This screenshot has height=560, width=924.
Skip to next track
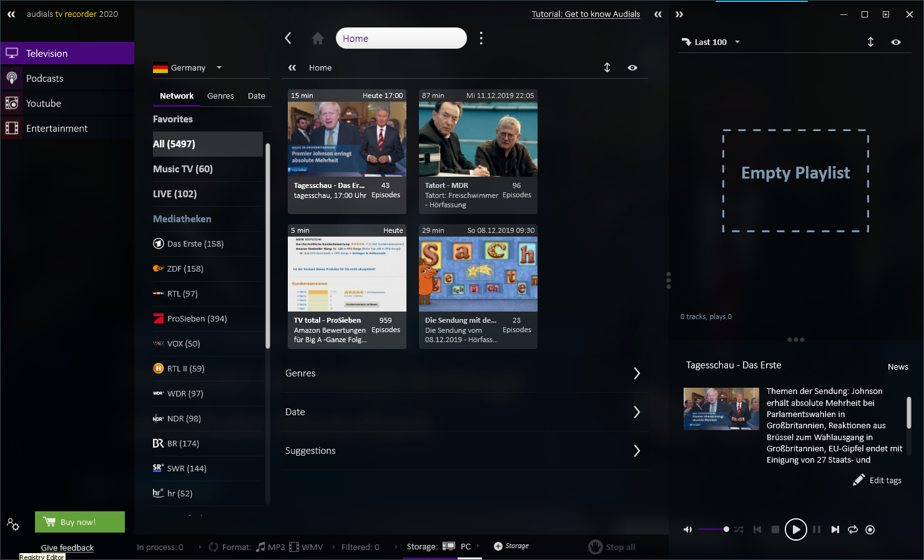(835, 529)
